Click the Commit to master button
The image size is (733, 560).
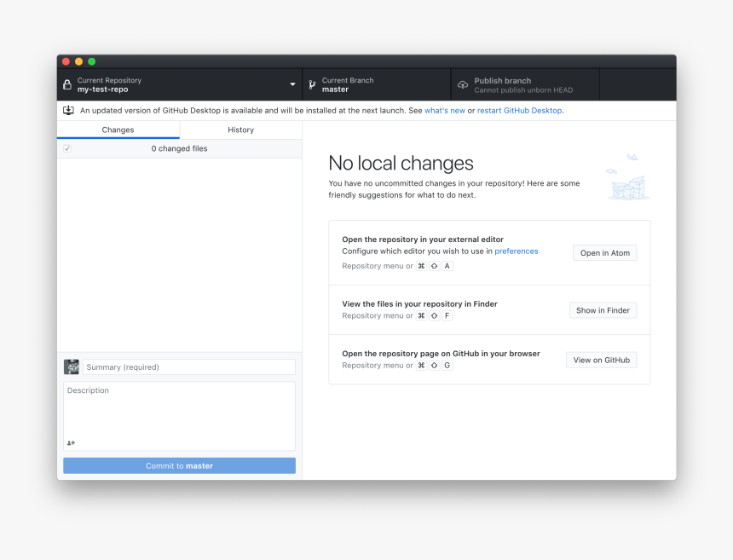(x=180, y=465)
